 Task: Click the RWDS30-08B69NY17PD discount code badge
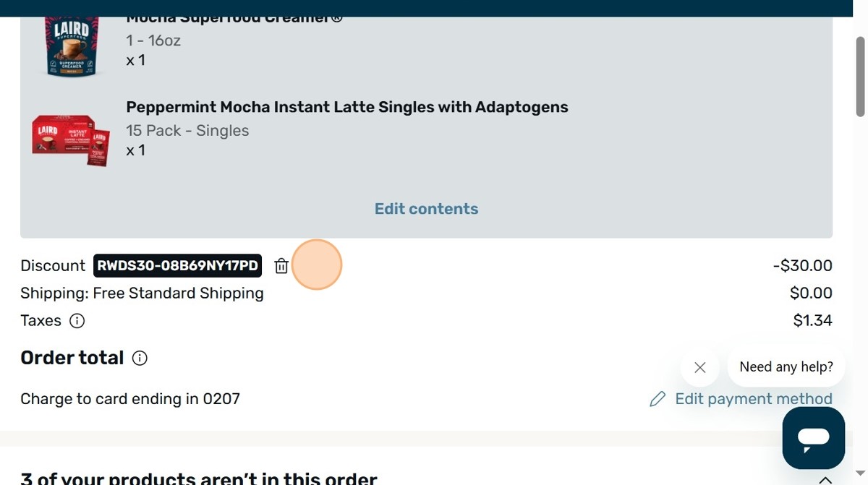[x=177, y=266]
